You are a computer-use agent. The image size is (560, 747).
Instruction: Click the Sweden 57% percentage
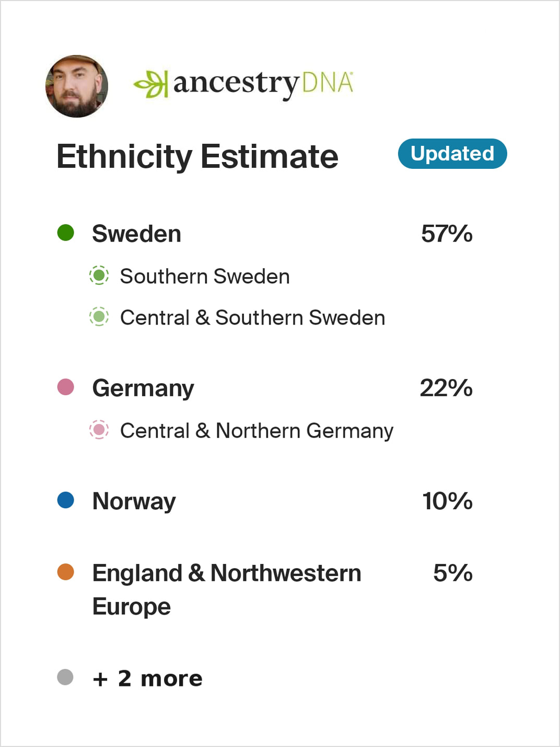click(447, 234)
